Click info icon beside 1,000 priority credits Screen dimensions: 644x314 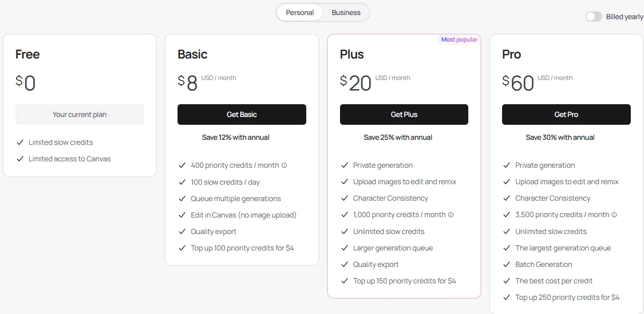[451, 215]
